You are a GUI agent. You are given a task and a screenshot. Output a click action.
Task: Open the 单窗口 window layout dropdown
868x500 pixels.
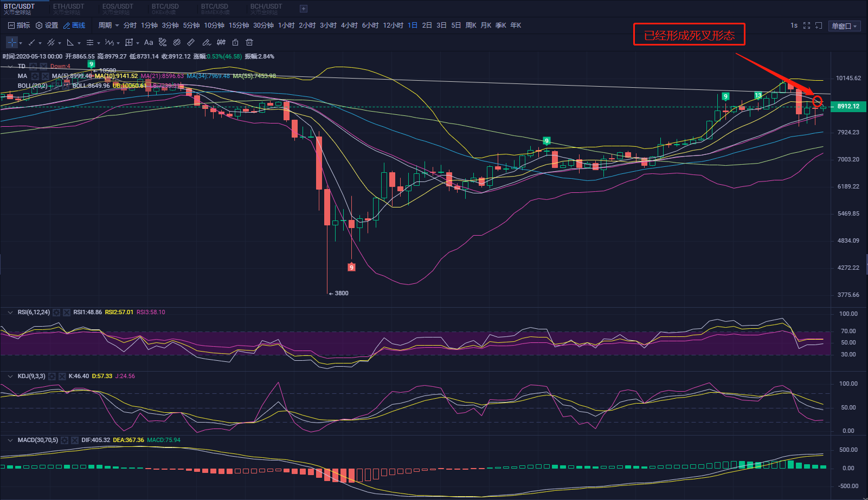(x=844, y=26)
